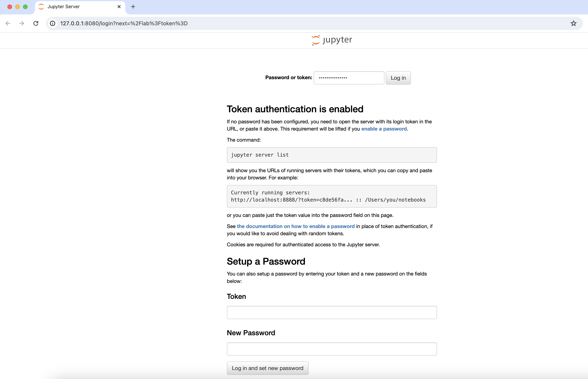View site information icon in address bar

(53, 23)
